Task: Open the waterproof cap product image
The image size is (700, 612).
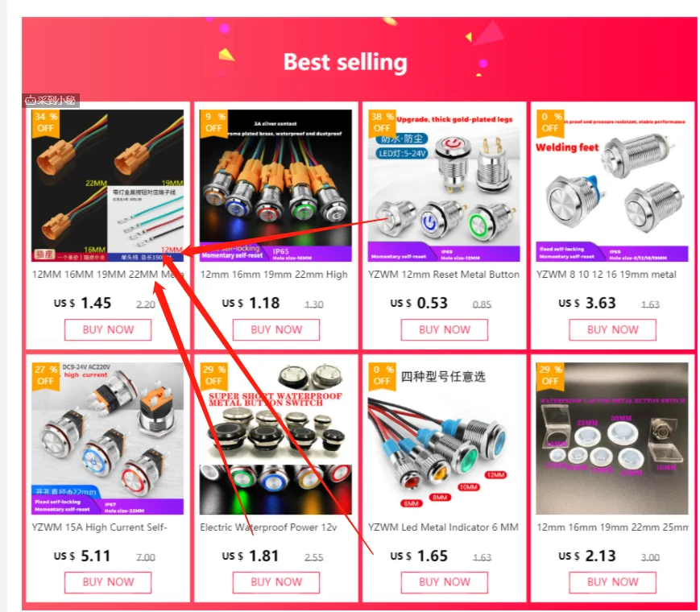Action: (612, 438)
